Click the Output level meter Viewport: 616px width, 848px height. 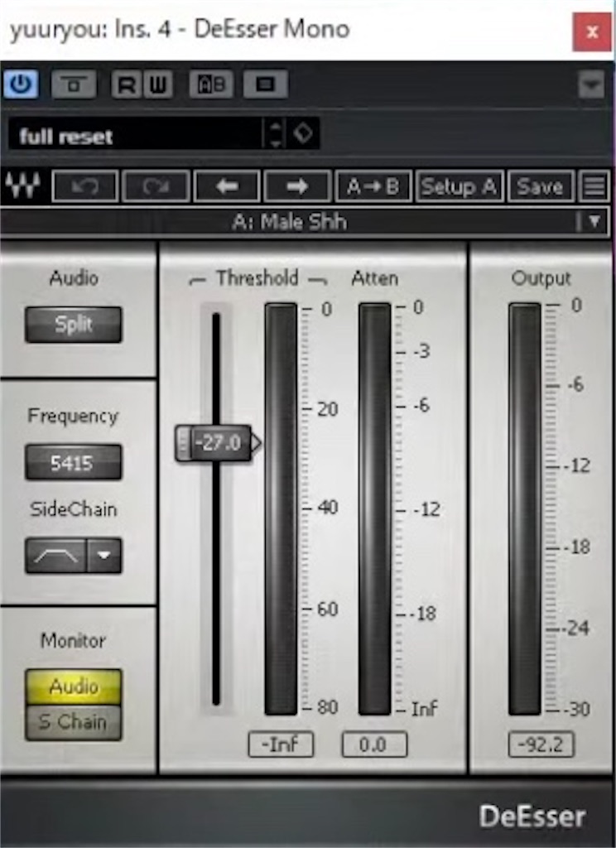(x=525, y=508)
